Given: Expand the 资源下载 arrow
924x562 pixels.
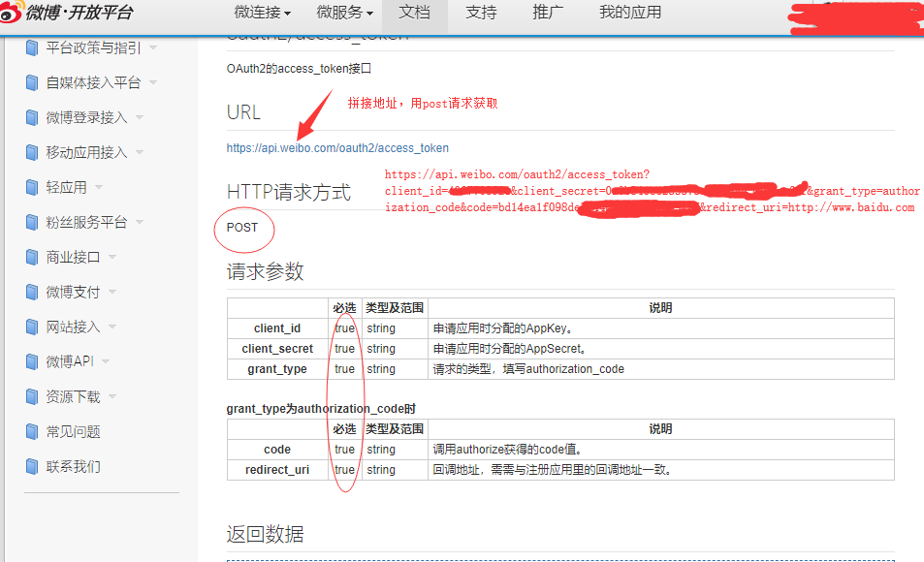Looking at the screenshot, I should click(112, 396).
